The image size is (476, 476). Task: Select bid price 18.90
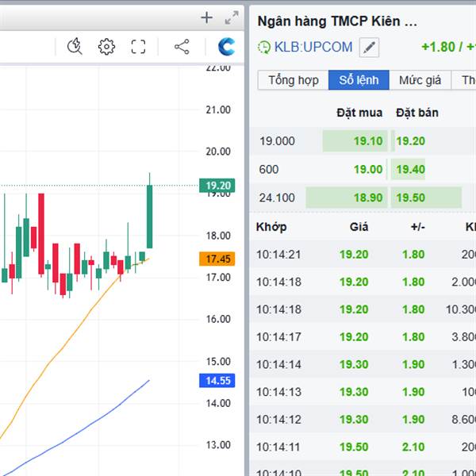click(x=368, y=198)
